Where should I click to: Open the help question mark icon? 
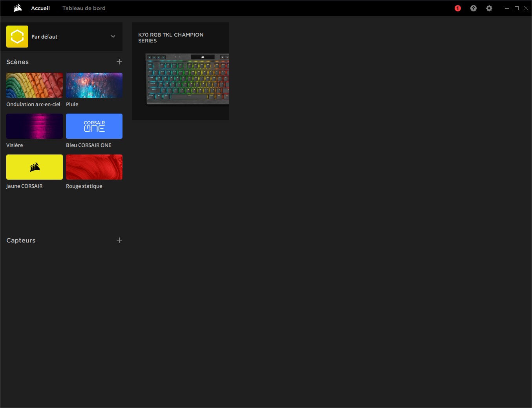click(x=473, y=8)
